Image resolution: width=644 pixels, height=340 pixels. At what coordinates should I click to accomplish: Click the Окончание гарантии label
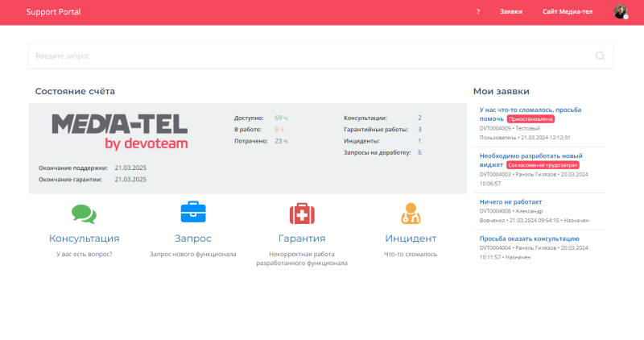(70, 180)
